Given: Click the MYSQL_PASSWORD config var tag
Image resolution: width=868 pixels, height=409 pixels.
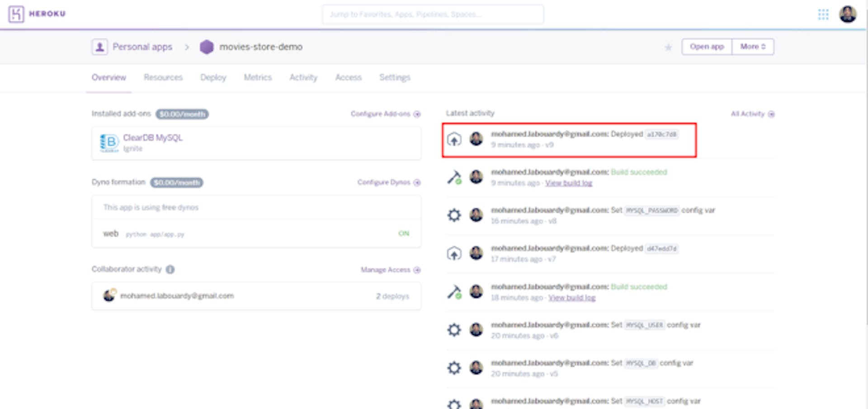Looking at the screenshot, I should [652, 211].
